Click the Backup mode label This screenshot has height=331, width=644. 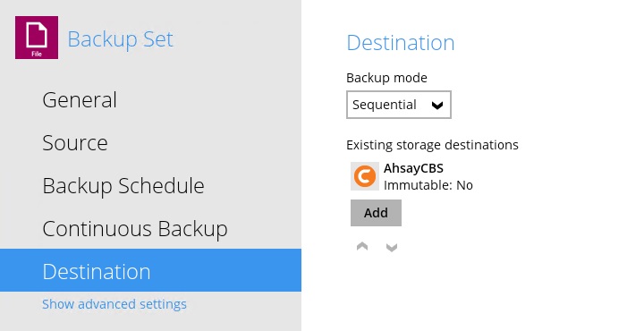387,78
